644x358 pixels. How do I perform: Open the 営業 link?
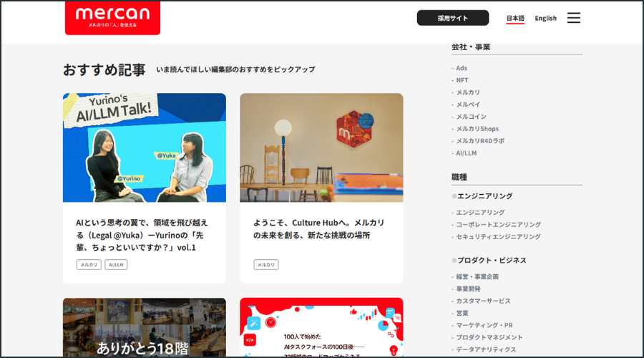(462, 313)
